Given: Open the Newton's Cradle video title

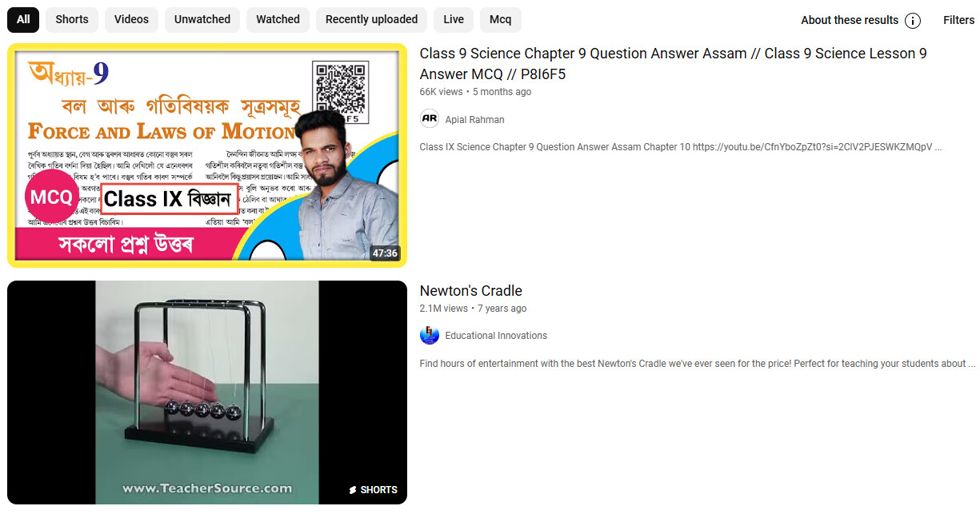Looking at the screenshot, I should click(x=470, y=291).
